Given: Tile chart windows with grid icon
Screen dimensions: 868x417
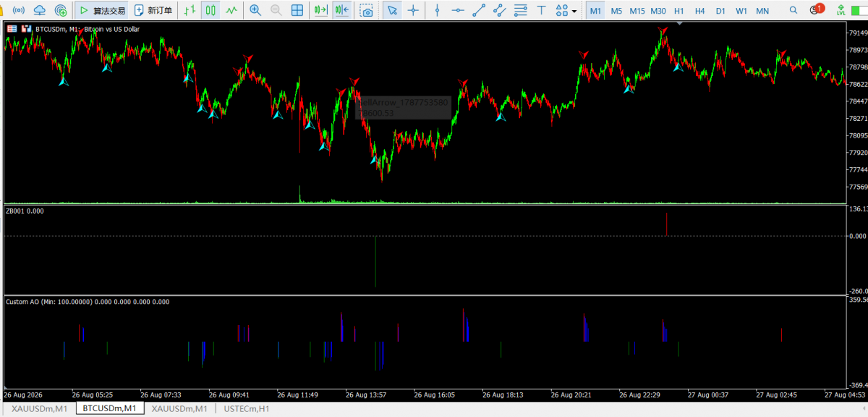Looking at the screenshot, I should click(297, 11).
